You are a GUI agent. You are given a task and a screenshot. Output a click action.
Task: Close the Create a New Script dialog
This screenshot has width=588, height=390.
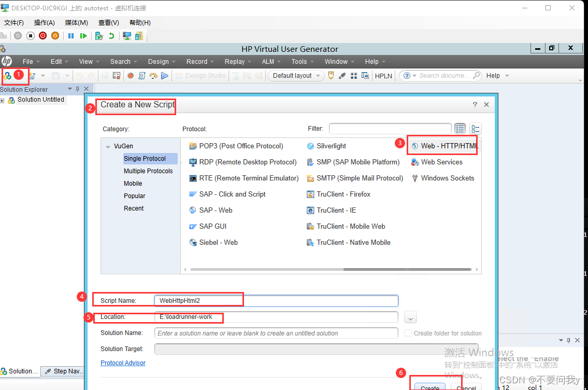pyautogui.click(x=486, y=105)
